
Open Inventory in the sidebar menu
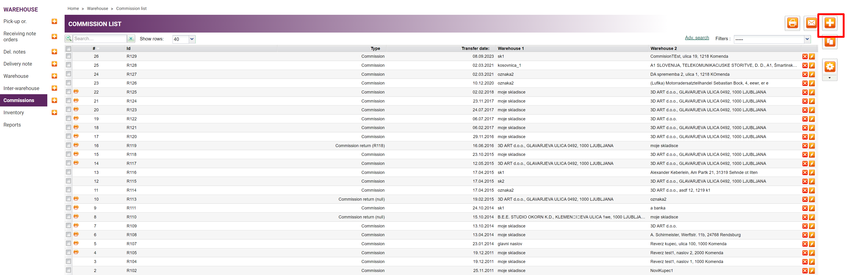(x=14, y=112)
